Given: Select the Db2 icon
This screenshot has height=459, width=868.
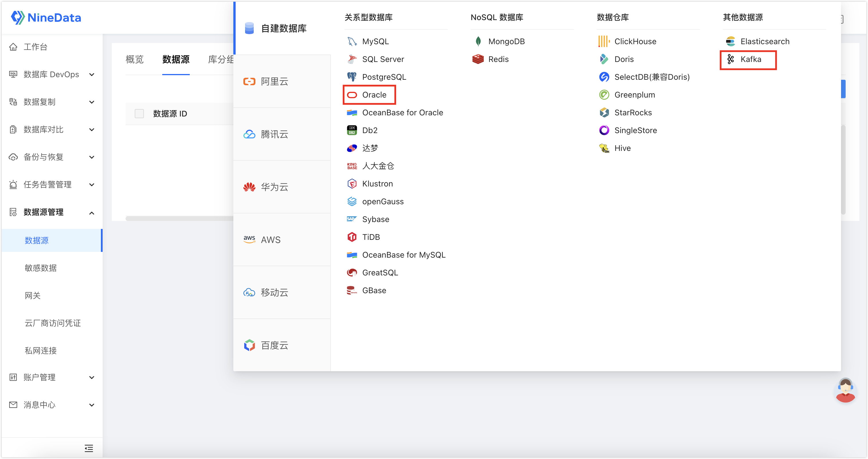Looking at the screenshot, I should pyautogui.click(x=352, y=131).
